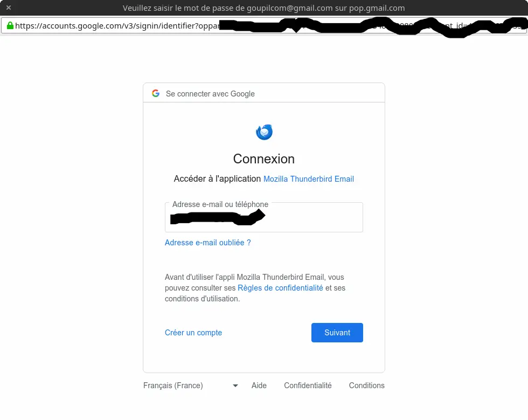Close the sign-in dialog window
528x420 pixels.
tap(9, 8)
